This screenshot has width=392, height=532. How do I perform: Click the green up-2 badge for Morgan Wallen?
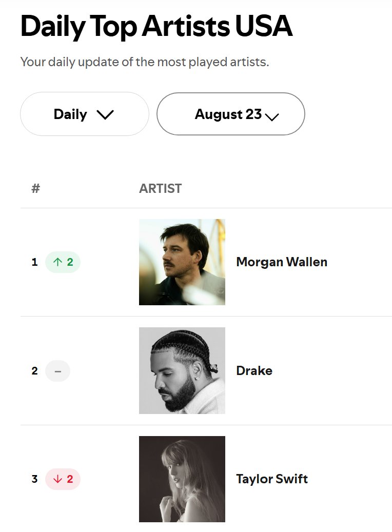click(x=63, y=262)
